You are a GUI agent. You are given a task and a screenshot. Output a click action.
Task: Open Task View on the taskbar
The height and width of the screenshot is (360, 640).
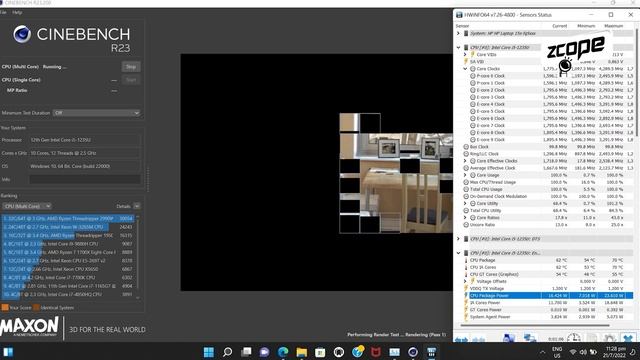246,352
